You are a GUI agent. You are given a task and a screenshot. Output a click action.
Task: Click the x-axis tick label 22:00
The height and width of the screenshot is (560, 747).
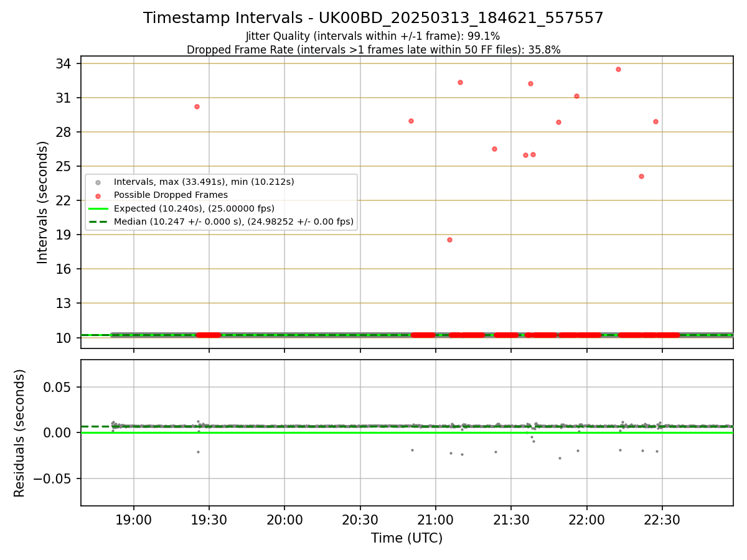pyautogui.click(x=586, y=520)
